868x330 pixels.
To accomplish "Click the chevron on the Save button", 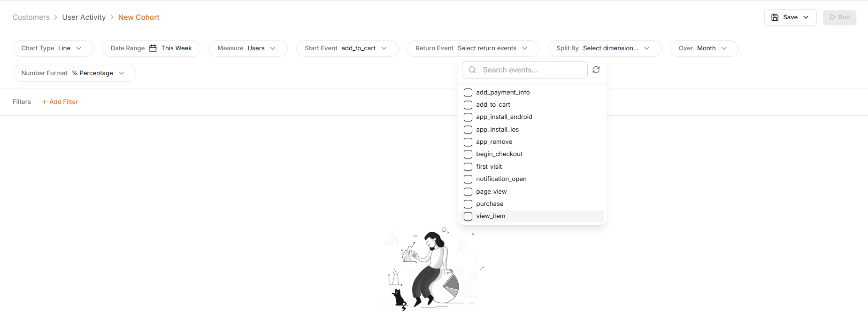I will tap(806, 17).
